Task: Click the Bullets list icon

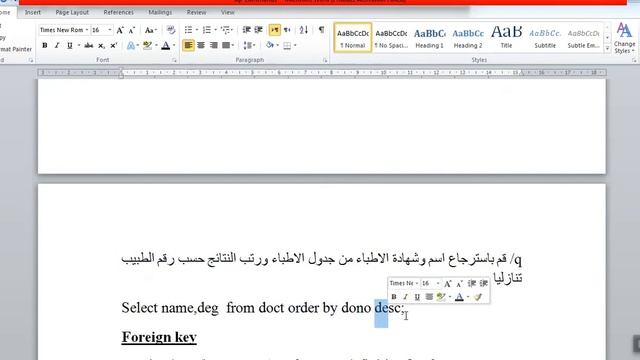Action: tap(188, 30)
